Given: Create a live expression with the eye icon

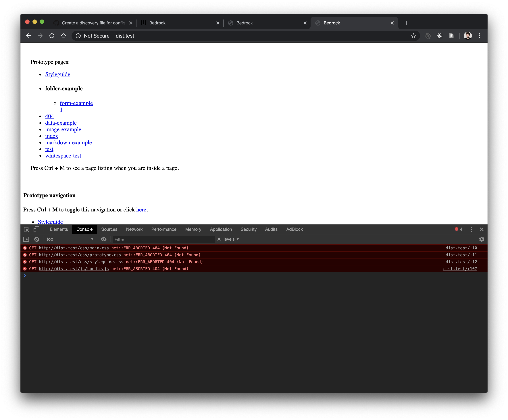Looking at the screenshot, I should (103, 239).
